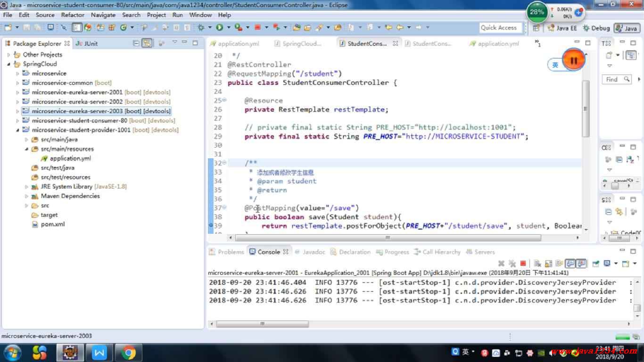644x362 pixels.
Task: Toggle Show Console on standard error change
Action: (x=581, y=263)
